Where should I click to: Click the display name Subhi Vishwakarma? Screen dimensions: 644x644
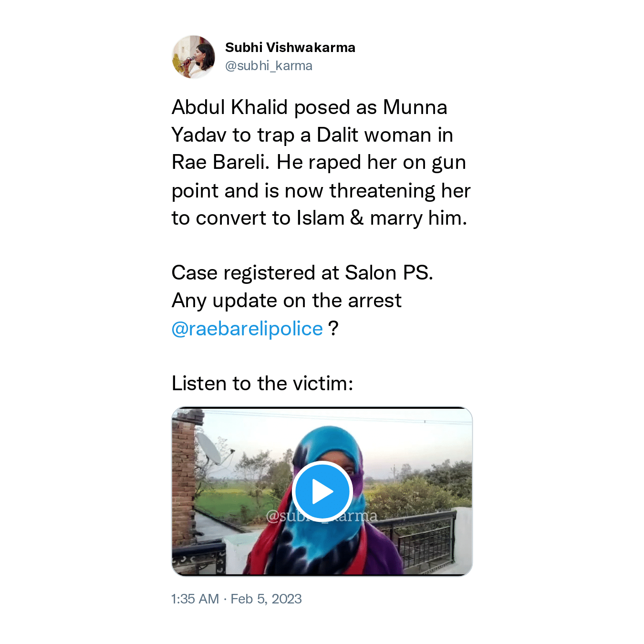click(x=290, y=48)
